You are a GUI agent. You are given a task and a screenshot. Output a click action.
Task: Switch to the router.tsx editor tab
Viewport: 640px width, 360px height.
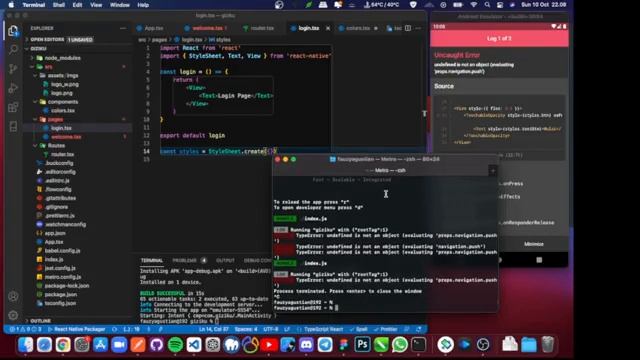click(262, 28)
